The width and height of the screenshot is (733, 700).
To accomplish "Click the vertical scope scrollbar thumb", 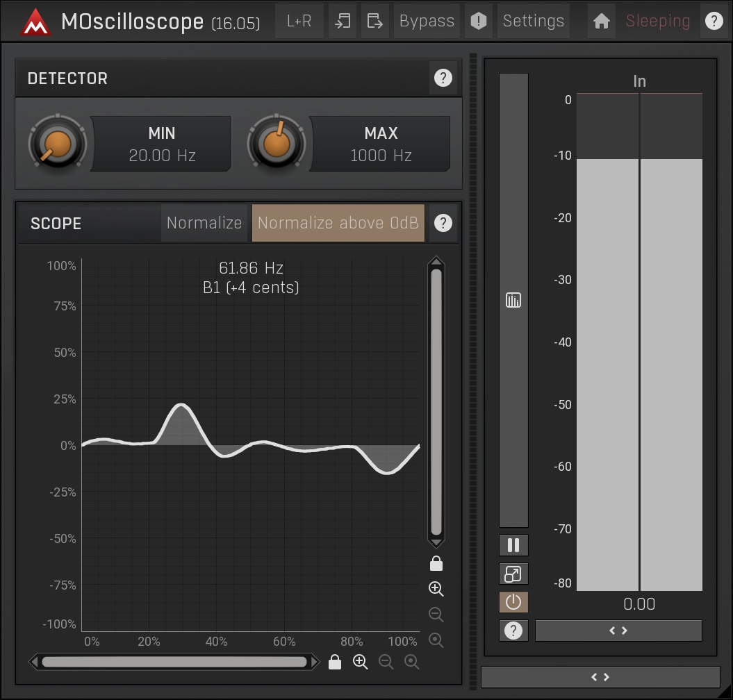I will (436, 402).
